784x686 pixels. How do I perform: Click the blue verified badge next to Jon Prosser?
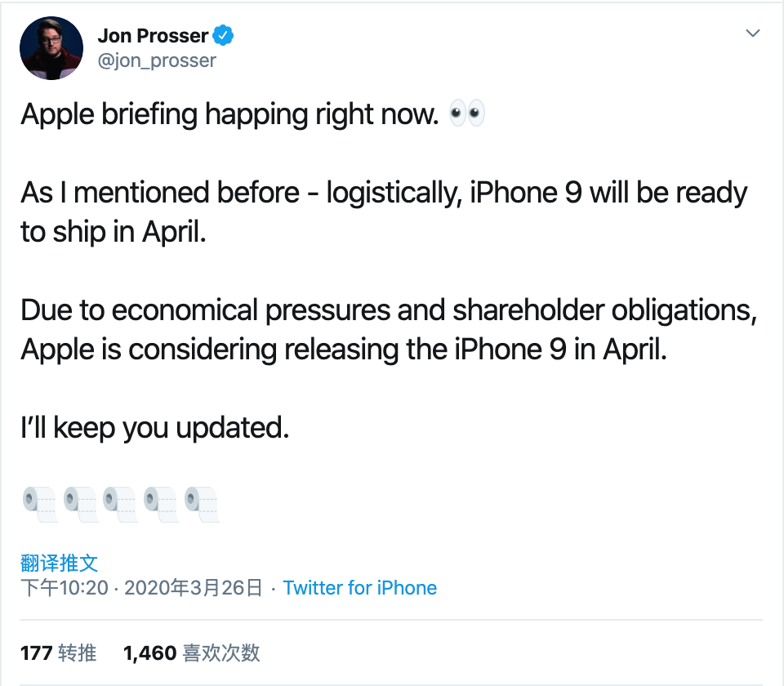click(224, 35)
